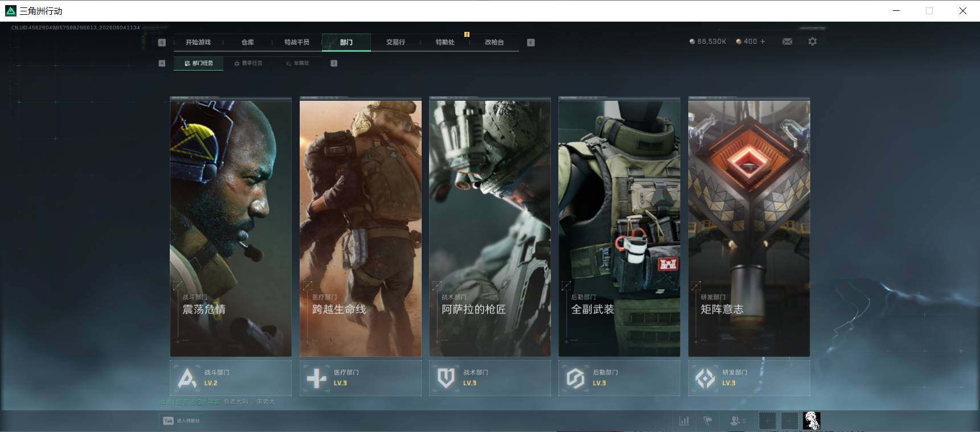
Task: Click the E key next-tab icon
Action: 530,42
